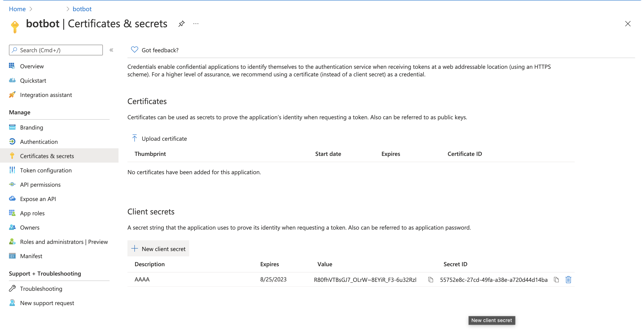Click the Start date column header

click(x=328, y=154)
